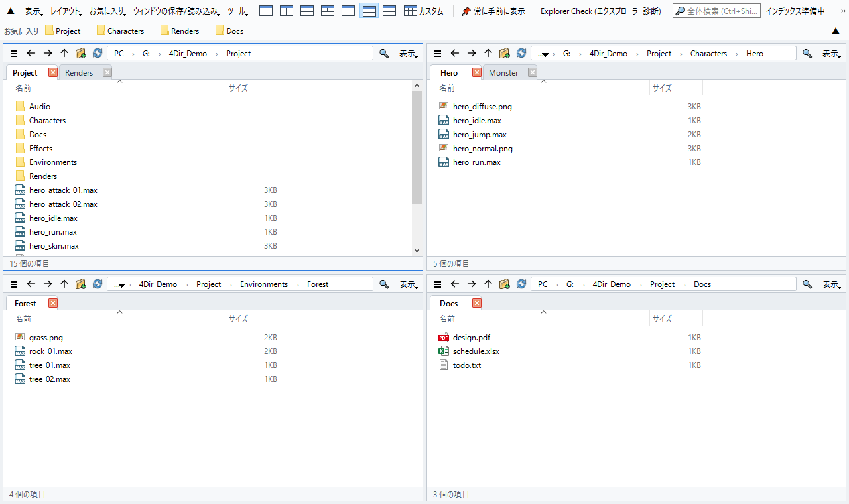The height and width of the screenshot is (504, 849).
Task: Switch to the Monster tab
Action: tap(503, 72)
